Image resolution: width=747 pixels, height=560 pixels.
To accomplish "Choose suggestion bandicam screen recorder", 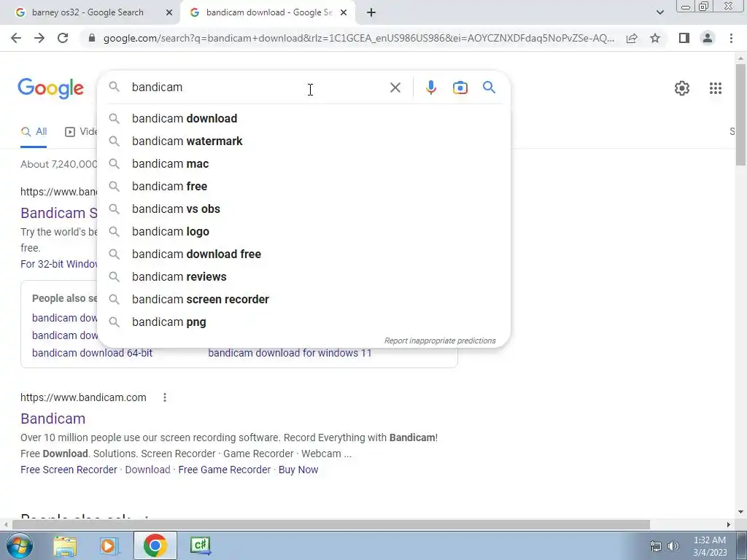I will (303, 299).
